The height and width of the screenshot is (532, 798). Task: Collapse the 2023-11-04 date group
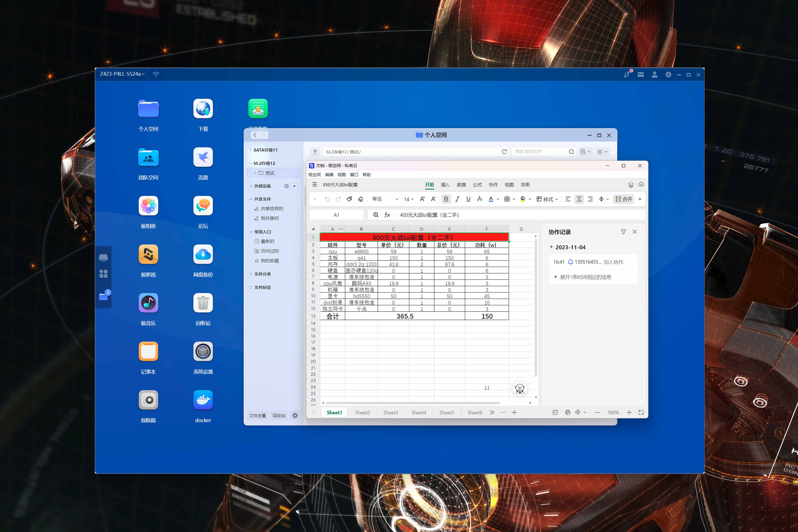coord(551,247)
